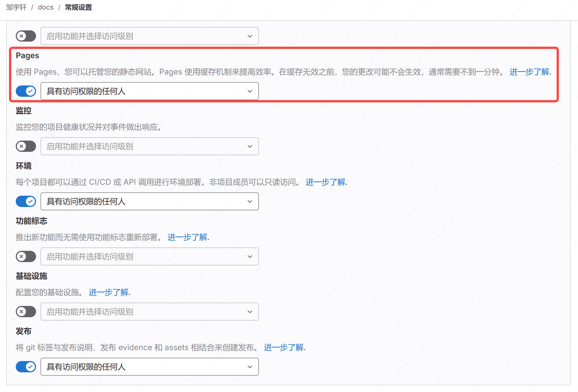
Task: Click the description starting 每个项目都可以通过 CI/CD
Action: click(x=158, y=182)
